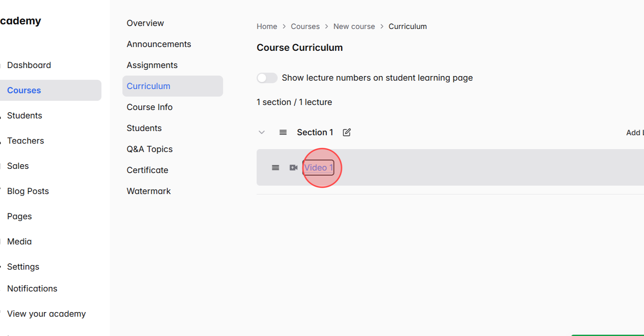Open Q&A Topics

[149, 149]
